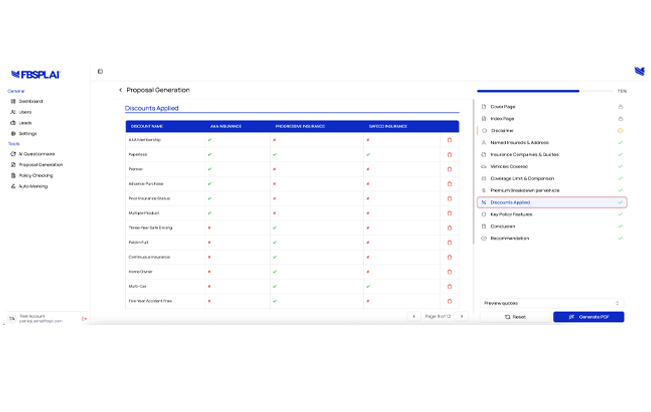651x412 pixels.
Task: Toggle Safeco mark for Continuous Insurance
Action: coord(368,258)
